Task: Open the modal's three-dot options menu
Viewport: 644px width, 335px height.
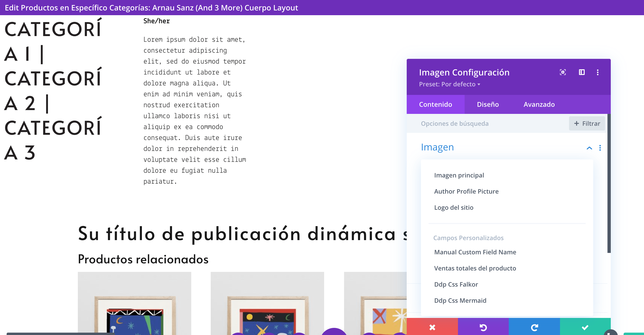Action: click(597, 72)
